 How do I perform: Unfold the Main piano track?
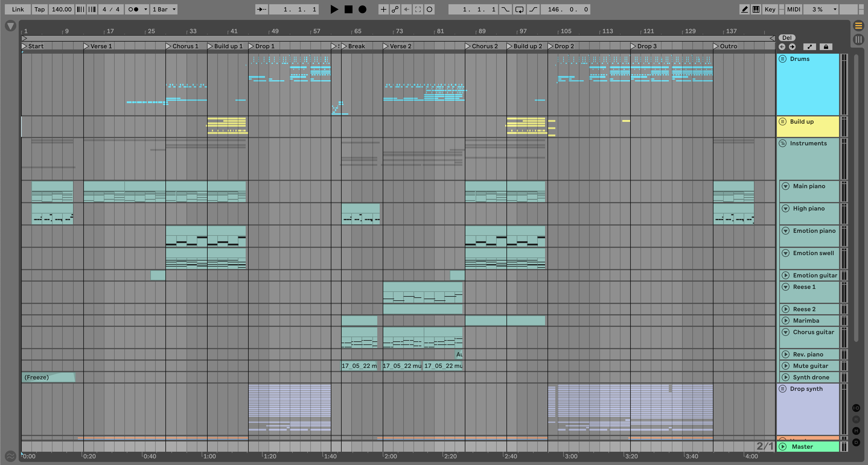click(x=785, y=186)
